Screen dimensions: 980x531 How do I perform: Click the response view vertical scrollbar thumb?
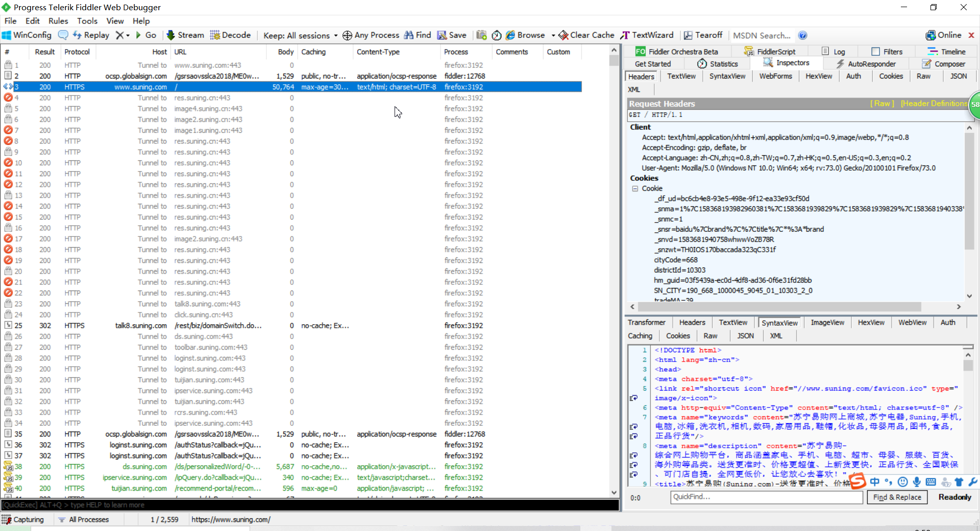[968, 366]
